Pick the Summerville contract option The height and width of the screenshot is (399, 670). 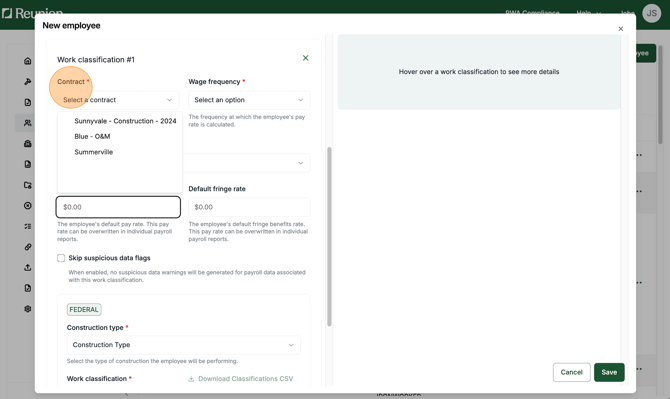click(94, 152)
